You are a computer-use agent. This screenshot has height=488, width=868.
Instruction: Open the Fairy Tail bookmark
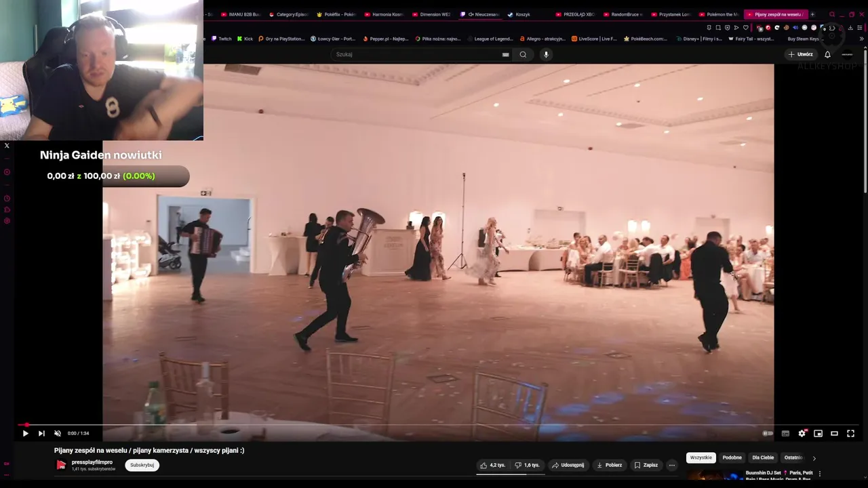[x=751, y=39]
